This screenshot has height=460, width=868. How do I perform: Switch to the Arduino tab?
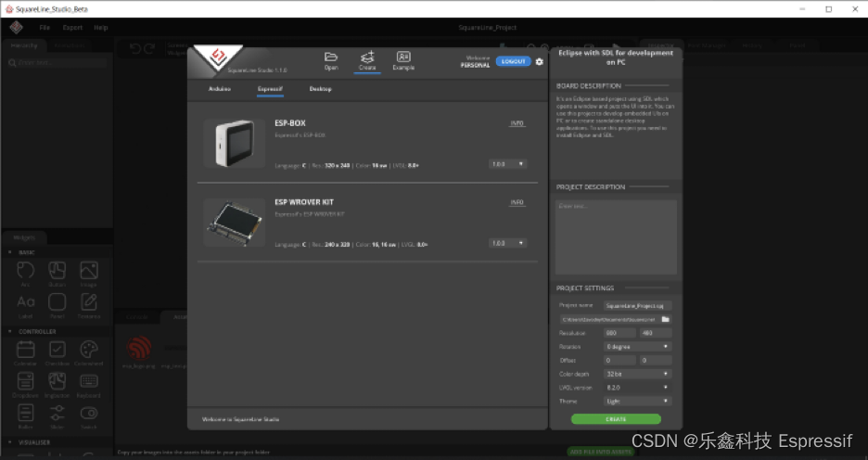point(220,88)
